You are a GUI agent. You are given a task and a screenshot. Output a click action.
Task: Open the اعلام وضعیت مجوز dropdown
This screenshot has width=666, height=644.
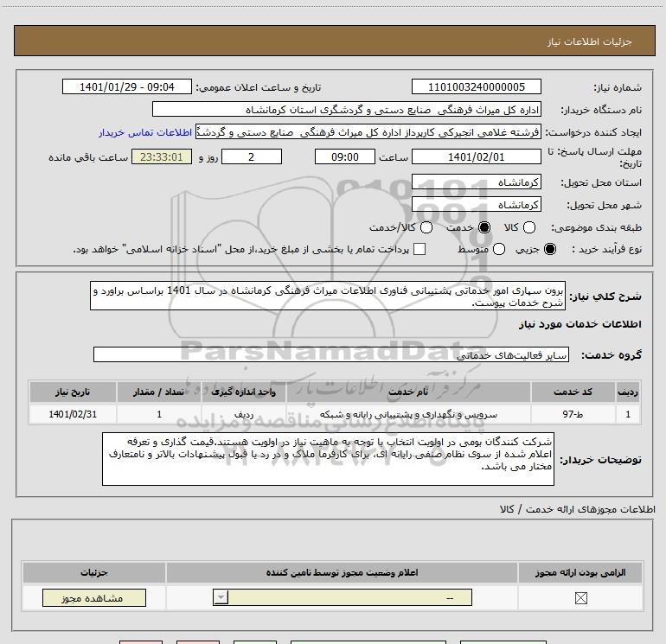(343, 597)
